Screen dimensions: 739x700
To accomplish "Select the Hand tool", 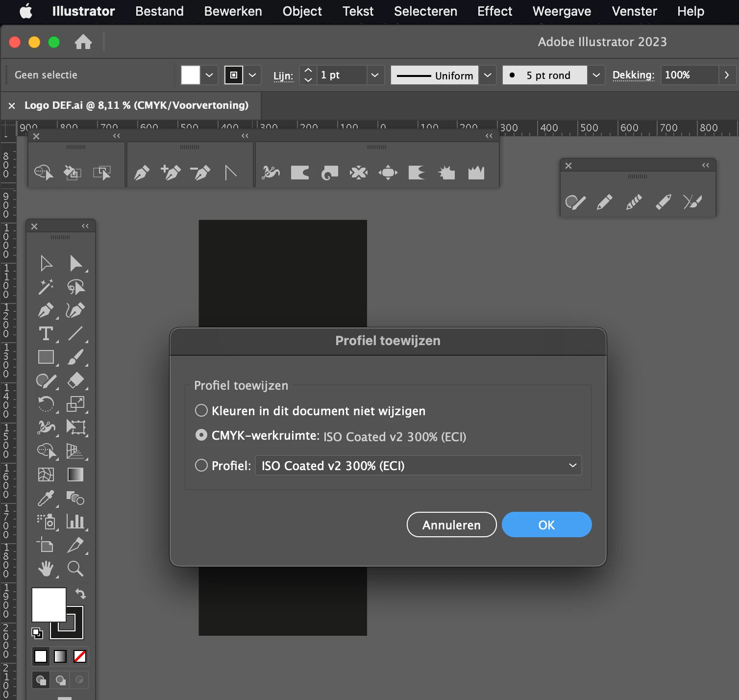I will pyautogui.click(x=46, y=569).
